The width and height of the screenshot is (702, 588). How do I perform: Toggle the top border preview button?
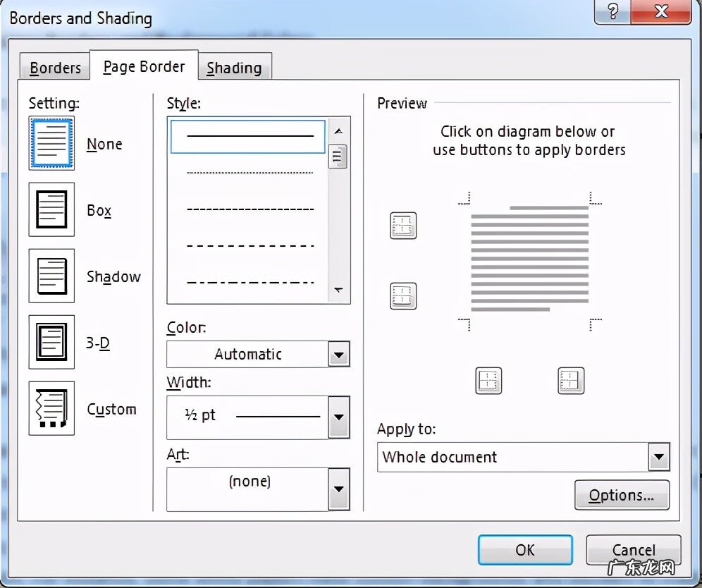coord(403,226)
